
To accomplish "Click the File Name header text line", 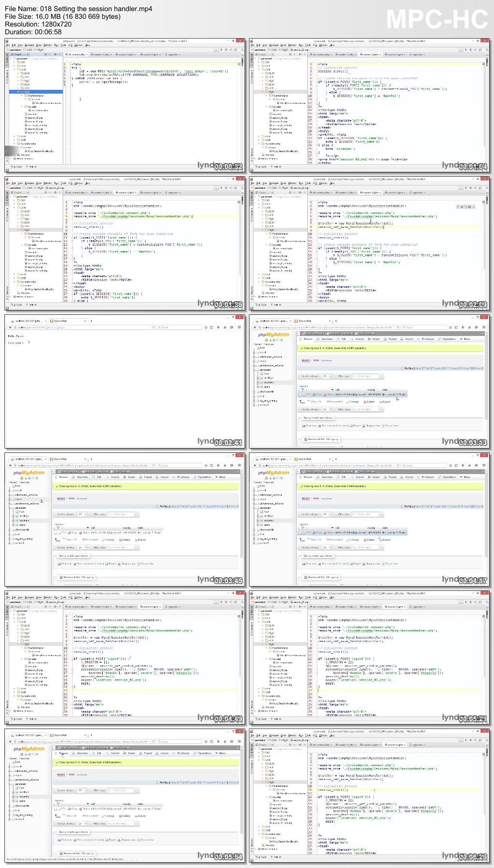I will click(79, 9).
